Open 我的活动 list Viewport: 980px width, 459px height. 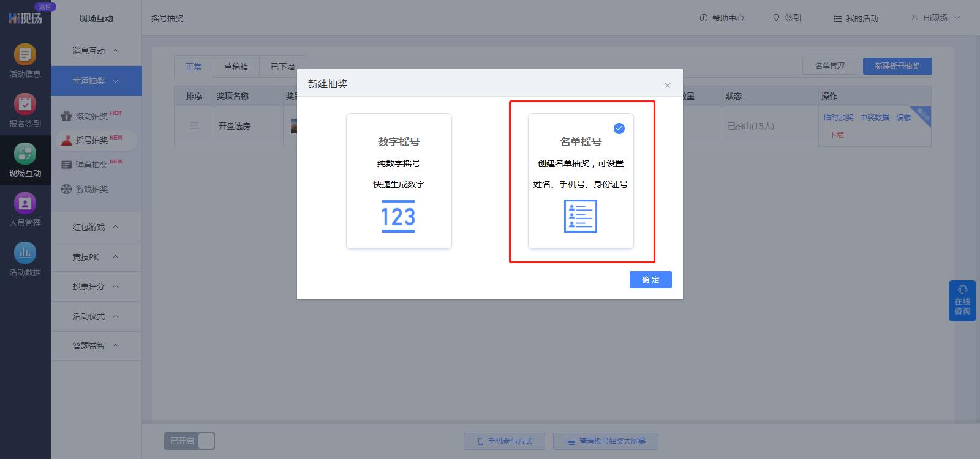coord(856,18)
